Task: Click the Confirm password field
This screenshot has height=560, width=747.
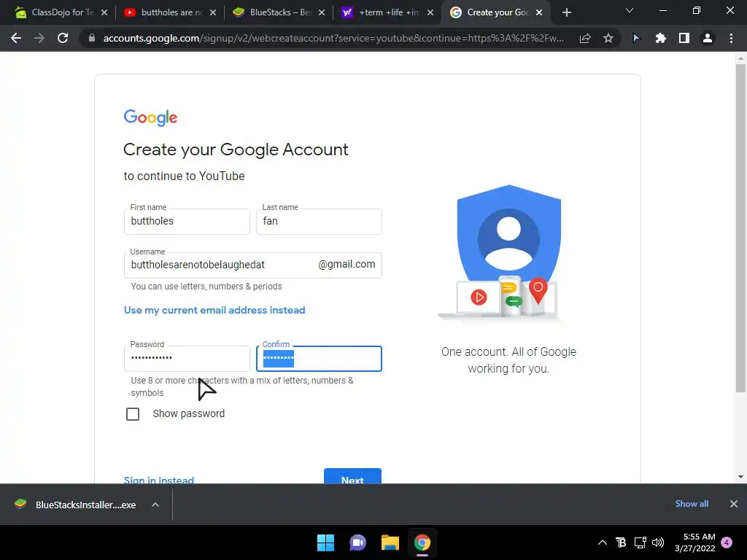Action: point(319,358)
